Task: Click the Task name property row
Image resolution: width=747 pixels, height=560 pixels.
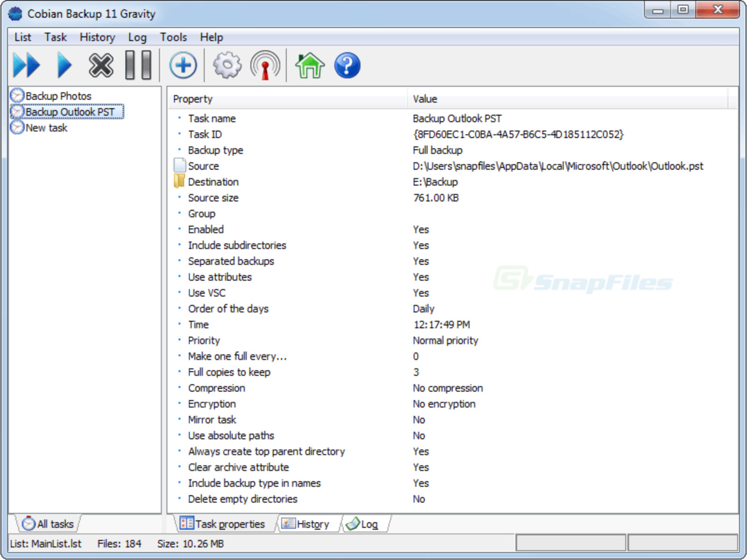Action: point(212,118)
